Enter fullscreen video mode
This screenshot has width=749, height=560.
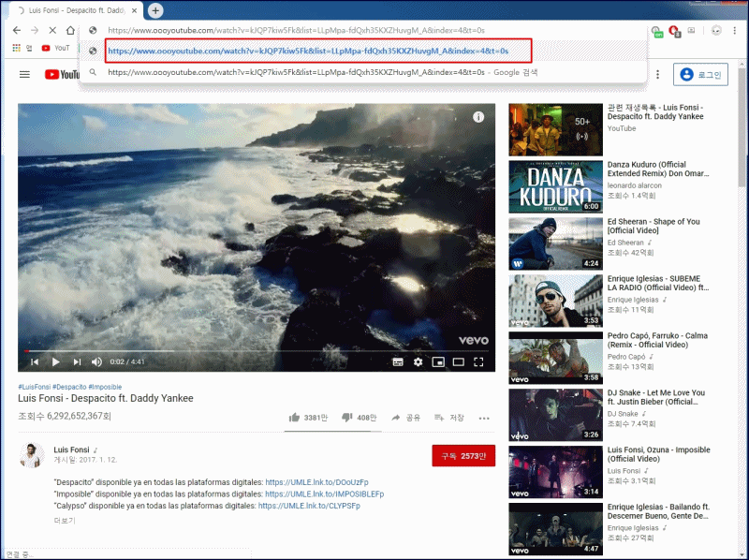[x=478, y=361]
